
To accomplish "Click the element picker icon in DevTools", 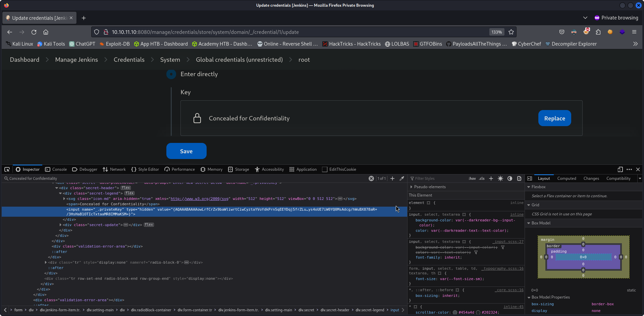I will coord(7,169).
